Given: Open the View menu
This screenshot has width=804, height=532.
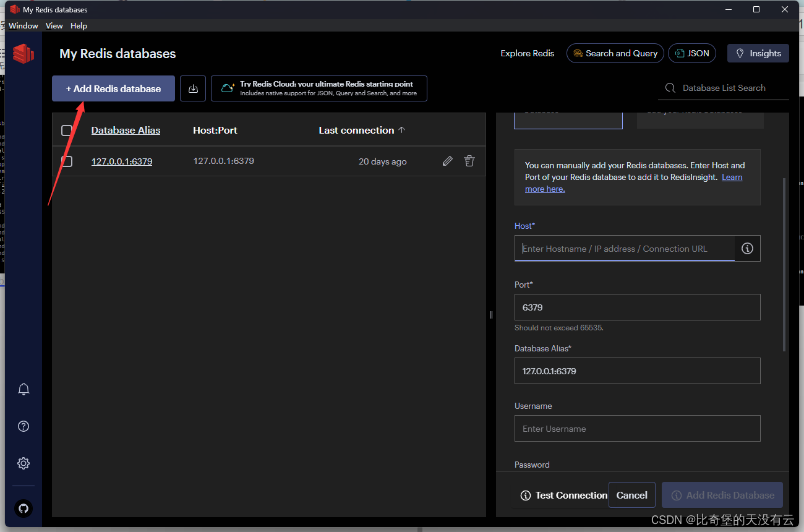Looking at the screenshot, I should tap(54, 25).
